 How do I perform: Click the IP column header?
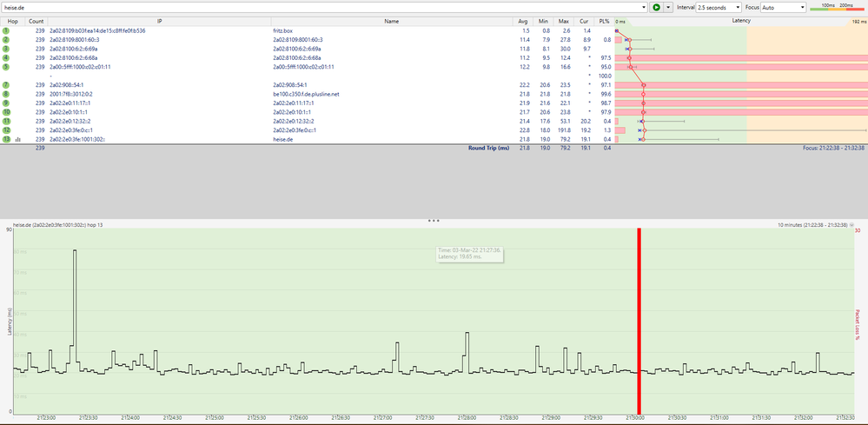click(159, 21)
